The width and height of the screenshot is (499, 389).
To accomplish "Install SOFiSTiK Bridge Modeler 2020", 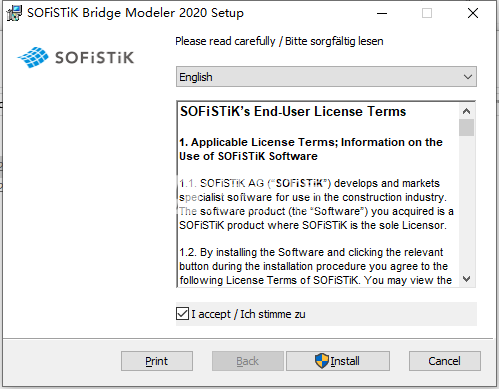I will [338, 361].
